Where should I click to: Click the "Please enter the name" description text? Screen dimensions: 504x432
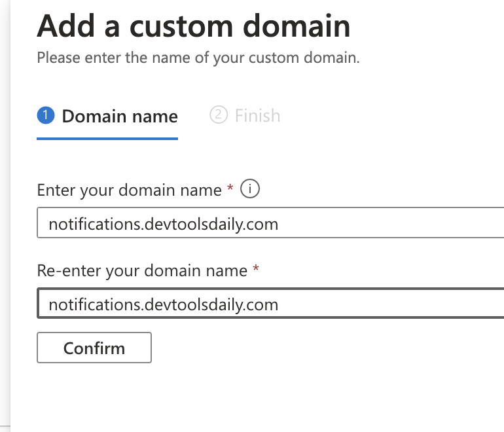coord(198,58)
